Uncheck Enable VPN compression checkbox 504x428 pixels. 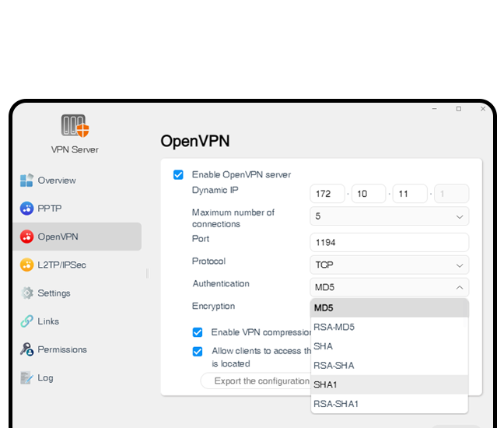[198, 332]
